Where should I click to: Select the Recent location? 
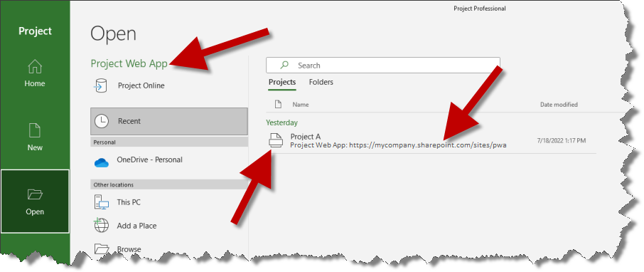[x=169, y=121]
